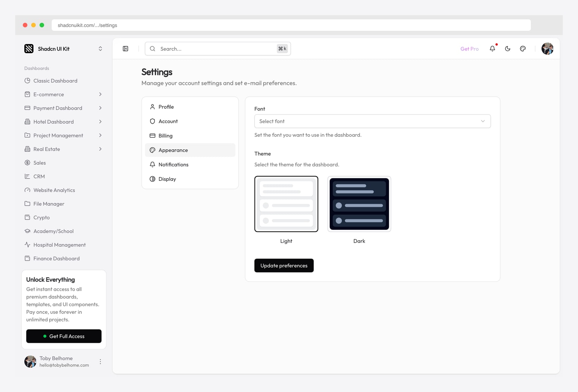578x392 pixels.
Task: Open the Select font dropdown
Action: [x=373, y=121]
